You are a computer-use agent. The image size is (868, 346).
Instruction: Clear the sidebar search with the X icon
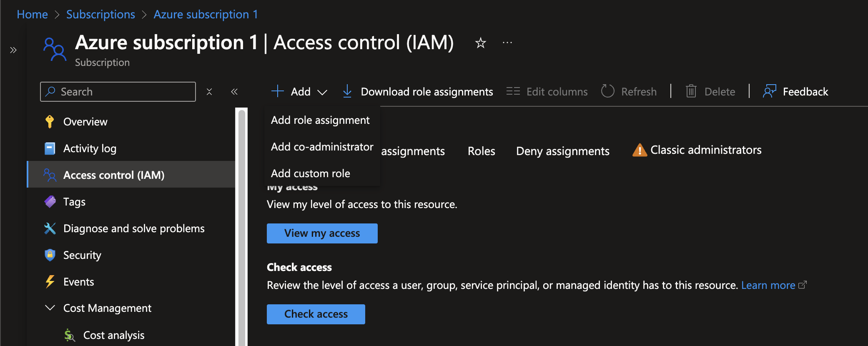click(209, 92)
